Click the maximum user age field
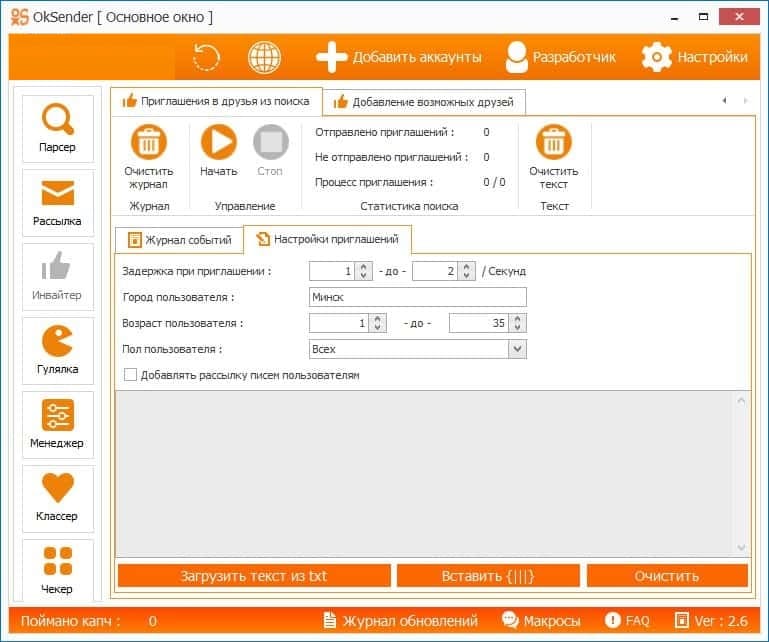This screenshot has height=642, width=769. point(479,323)
